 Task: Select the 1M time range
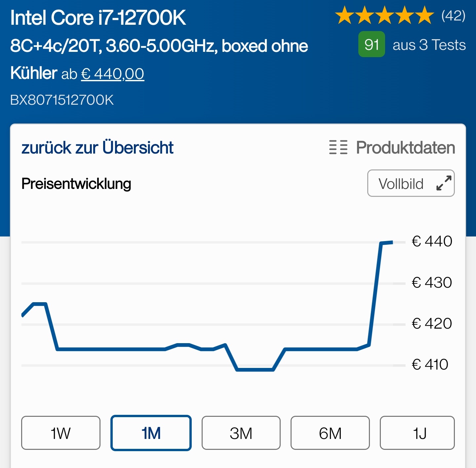151,433
